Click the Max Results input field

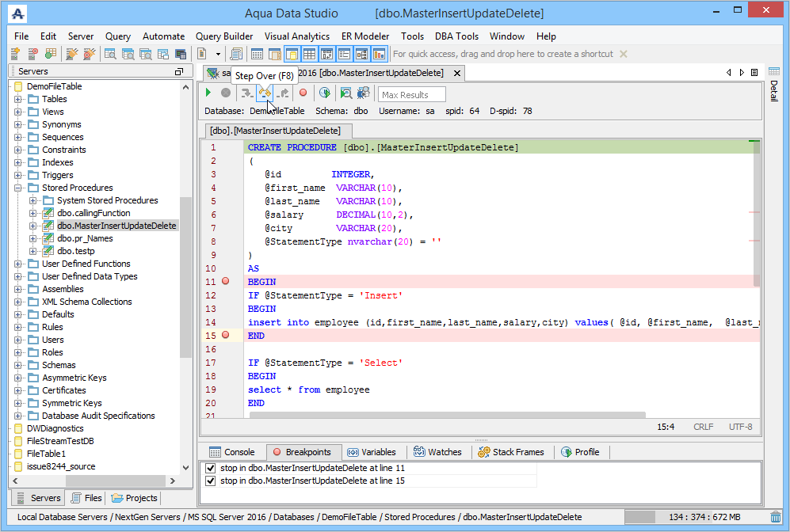(411, 95)
